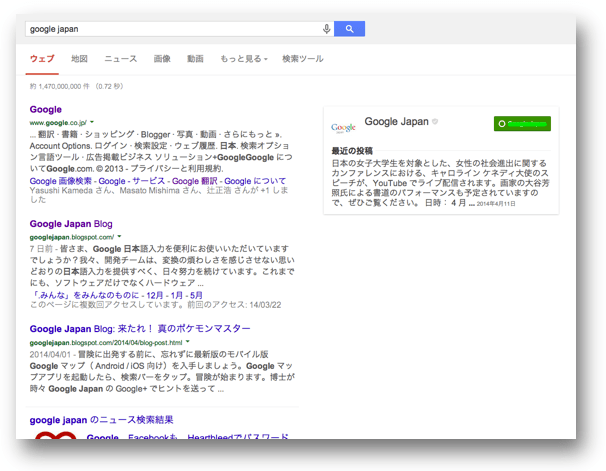
Task: Click the 2014年4月11日 post date
Action: tap(496, 204)
